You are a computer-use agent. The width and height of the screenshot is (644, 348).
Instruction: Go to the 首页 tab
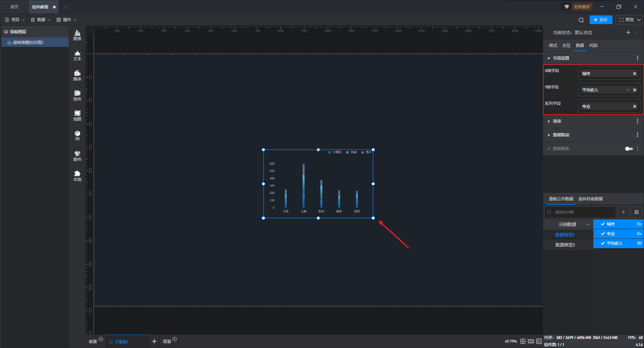point(14,7)
